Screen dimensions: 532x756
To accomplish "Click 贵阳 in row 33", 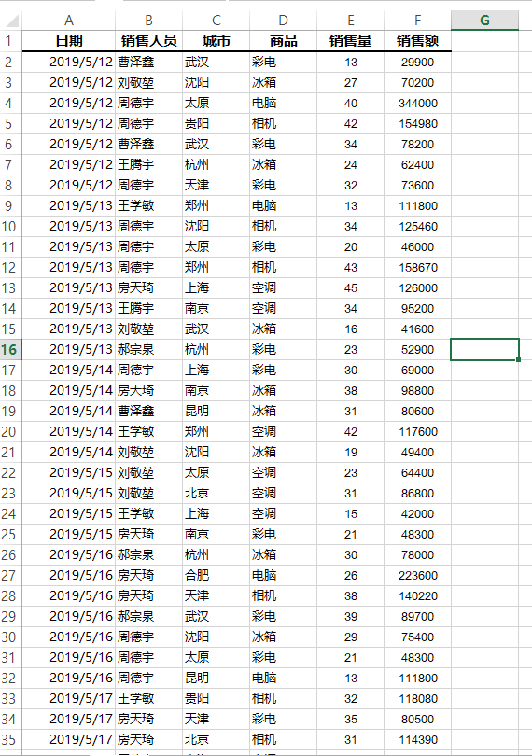I will click(217, 699).
